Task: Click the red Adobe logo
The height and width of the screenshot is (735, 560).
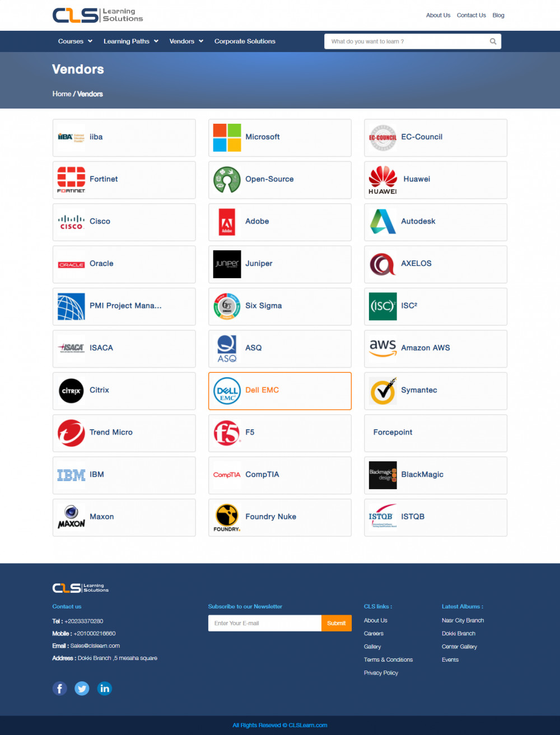Action: pyautogui.click(x=227, y=222)
